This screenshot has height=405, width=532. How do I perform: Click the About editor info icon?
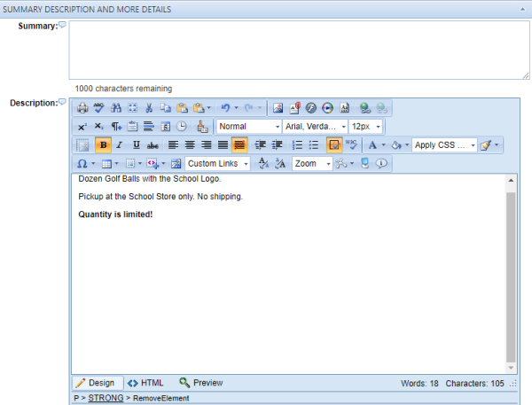pyautogui.click(x=381, y=163)
